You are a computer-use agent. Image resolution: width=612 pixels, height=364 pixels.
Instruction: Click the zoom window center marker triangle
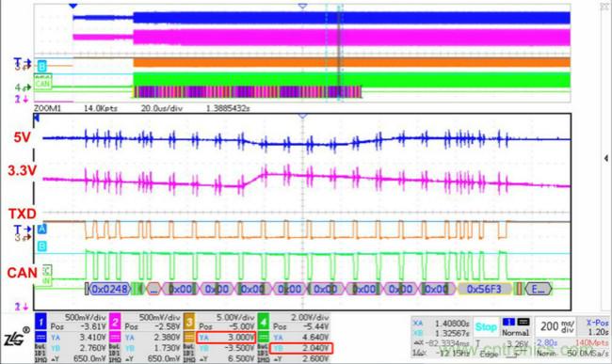tap(302, 116)
